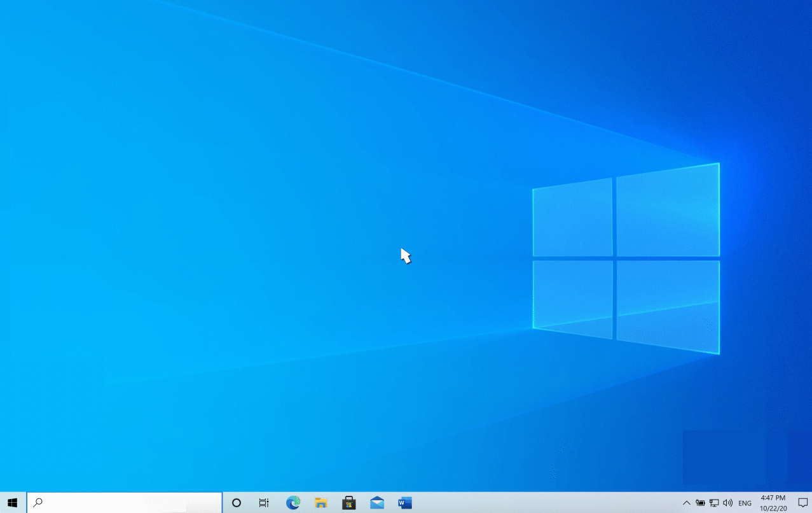Open the volume speaker icon
Screen dimensions: 812x513
coord(728,503)
